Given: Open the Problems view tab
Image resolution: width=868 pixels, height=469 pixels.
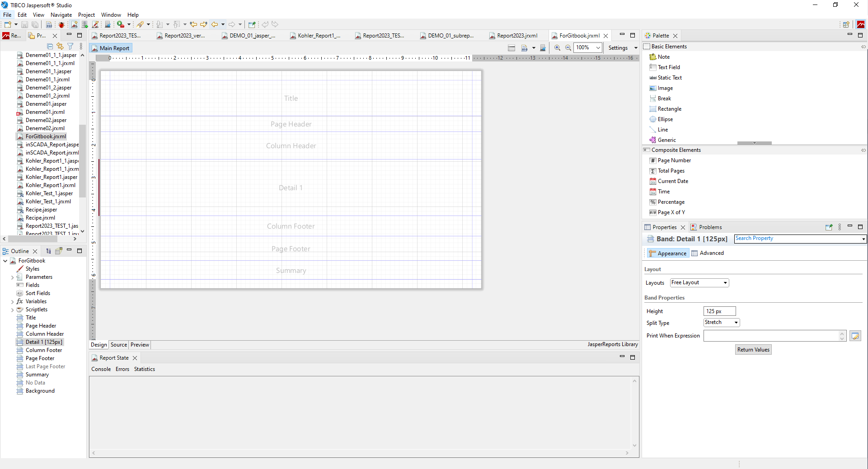Looking at the screenshot, I should [706, 227].
